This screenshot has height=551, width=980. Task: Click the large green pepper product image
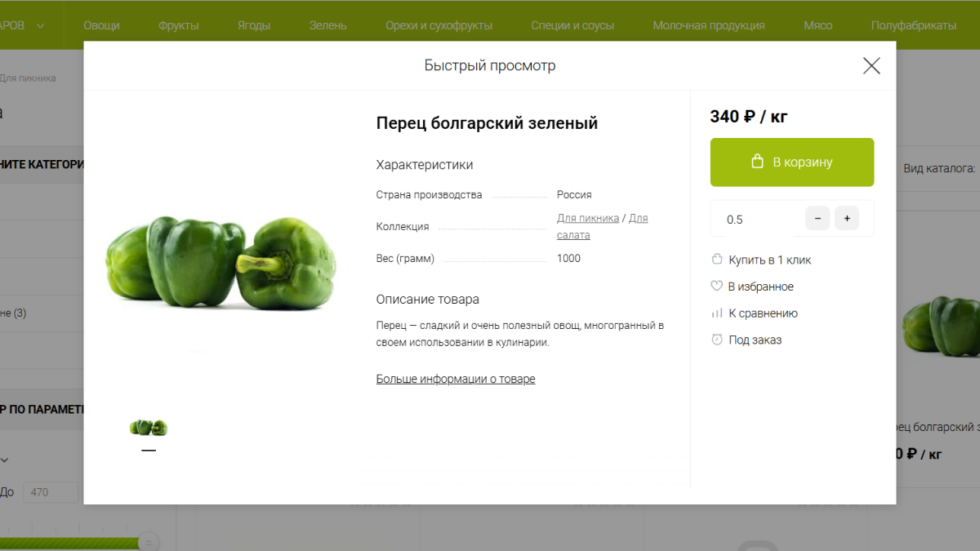pos(220,263)
